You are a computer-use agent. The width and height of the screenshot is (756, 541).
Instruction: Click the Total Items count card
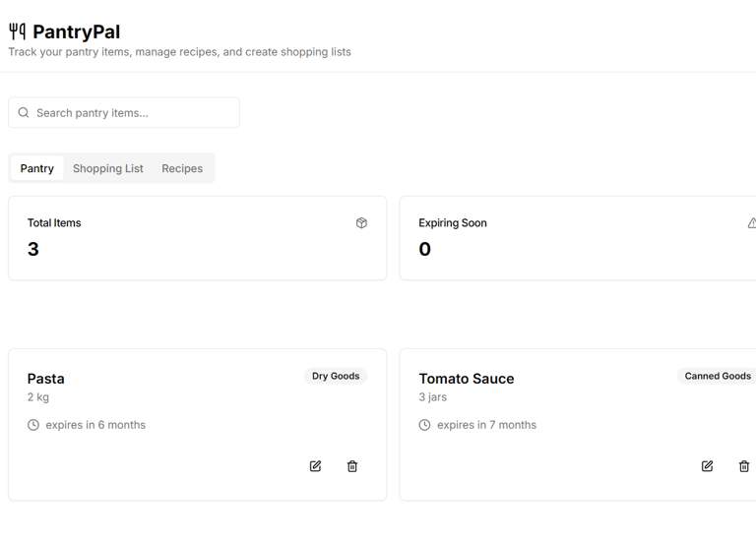coord(197,238)
